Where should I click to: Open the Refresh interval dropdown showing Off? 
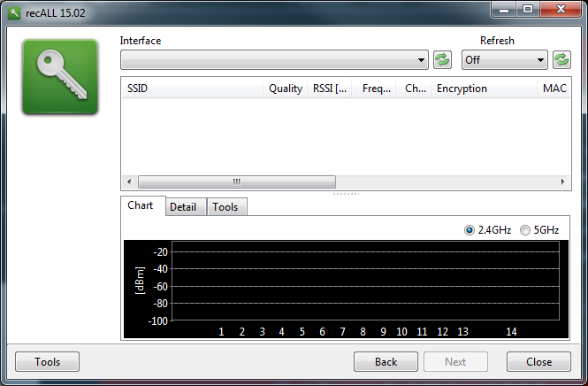(x=504, y=60)
